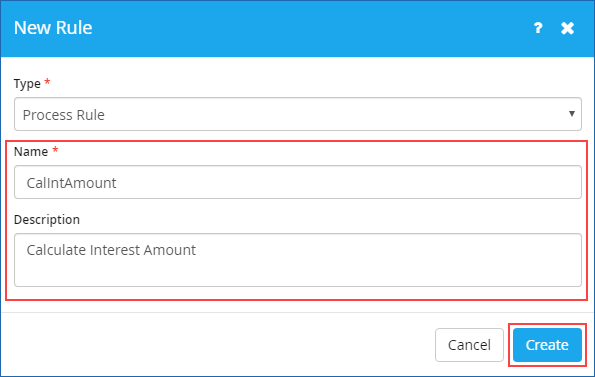Click the Cancel button

tap(469, 345)
